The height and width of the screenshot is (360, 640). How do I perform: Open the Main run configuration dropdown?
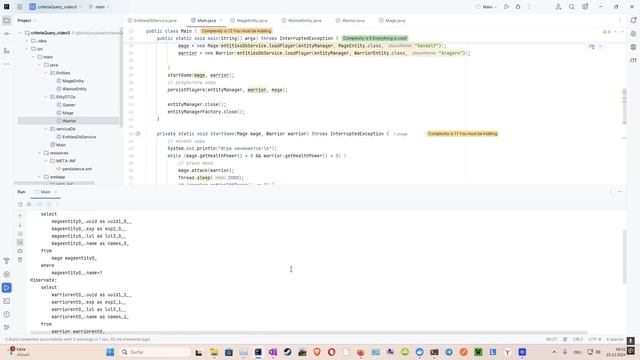click(487, 7)
